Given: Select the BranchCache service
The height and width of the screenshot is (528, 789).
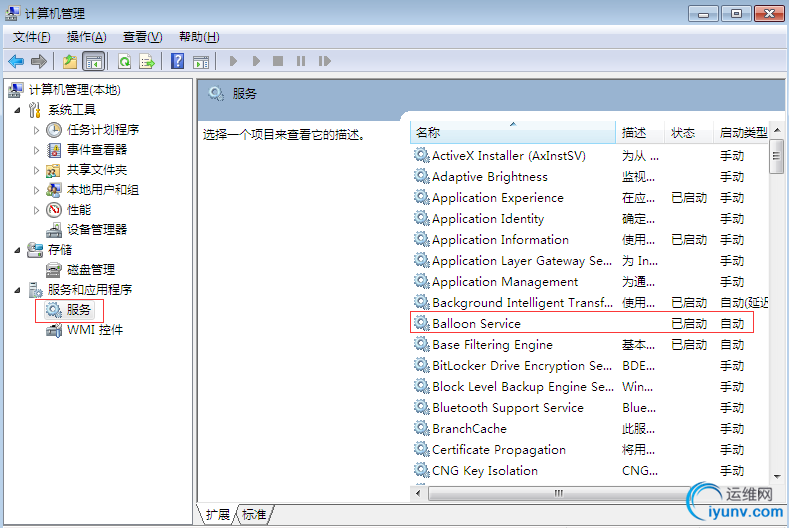Looking at the screenshot, I should 590,428.
